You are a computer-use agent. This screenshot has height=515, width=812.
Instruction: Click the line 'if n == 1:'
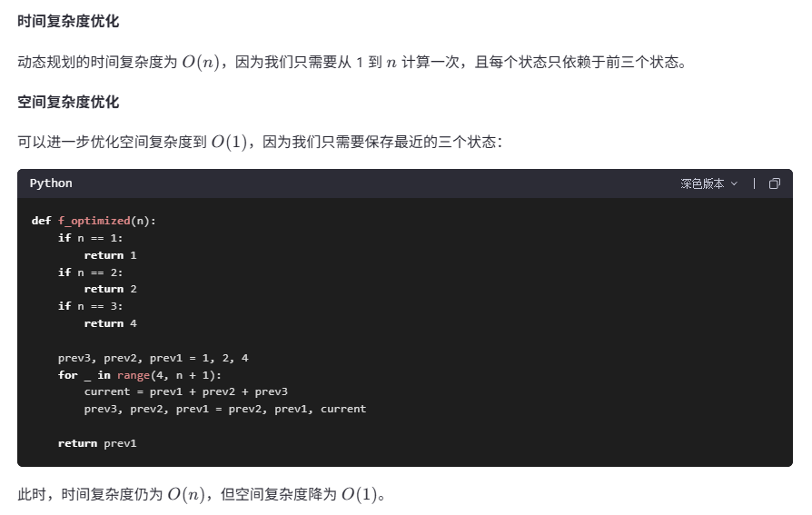90,238
